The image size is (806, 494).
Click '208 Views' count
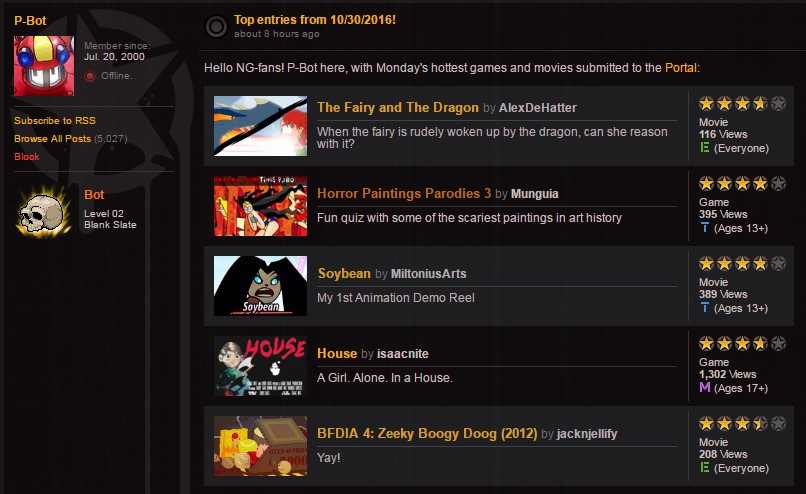coord(723,454)
